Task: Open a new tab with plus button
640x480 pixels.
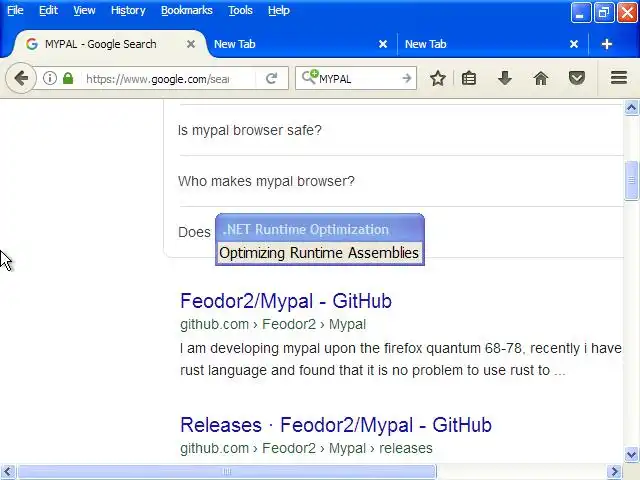Action: coord(607,44)
